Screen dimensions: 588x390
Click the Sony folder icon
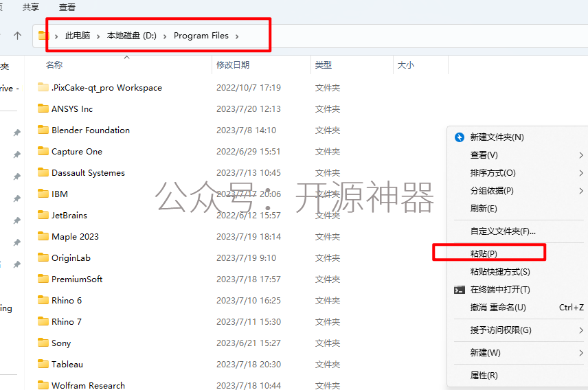43,343
